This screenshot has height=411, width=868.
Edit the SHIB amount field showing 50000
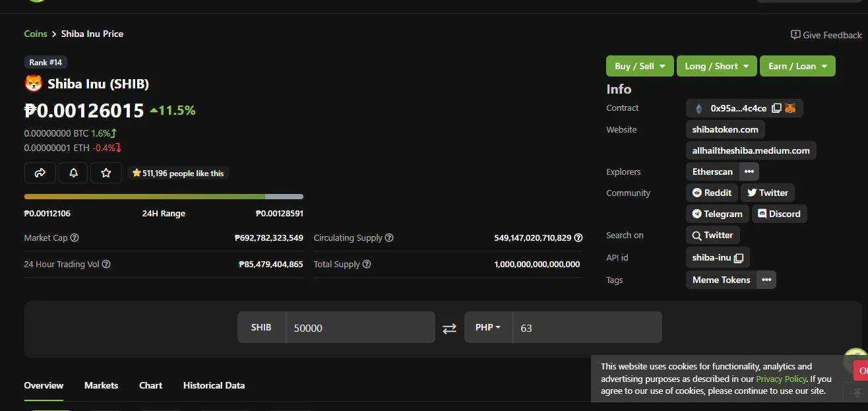(360, 327)
